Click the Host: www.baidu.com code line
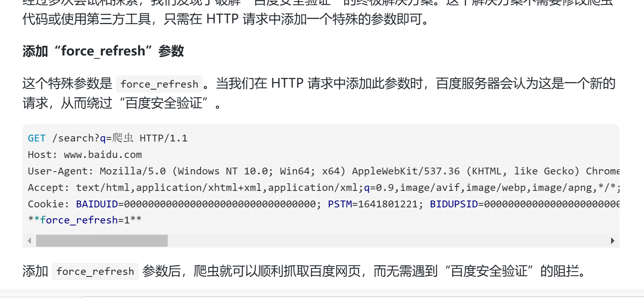 coord(85,155)
